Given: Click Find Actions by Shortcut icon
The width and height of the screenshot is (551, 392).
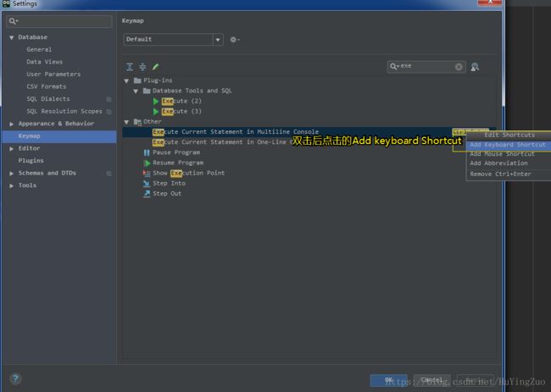Looking at the screenshot, I should click(x=475, y=67).
